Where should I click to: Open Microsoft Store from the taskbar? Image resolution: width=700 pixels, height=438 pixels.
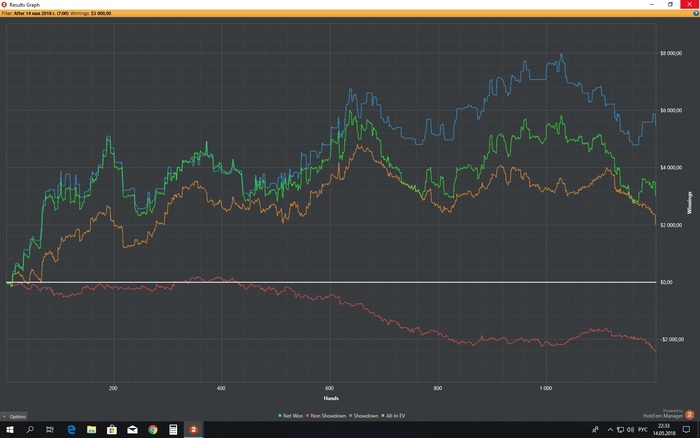click(112, 430)
